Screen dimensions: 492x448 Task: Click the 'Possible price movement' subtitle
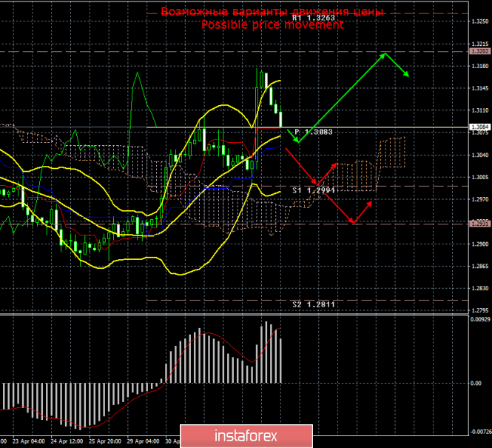click(272, 24)
